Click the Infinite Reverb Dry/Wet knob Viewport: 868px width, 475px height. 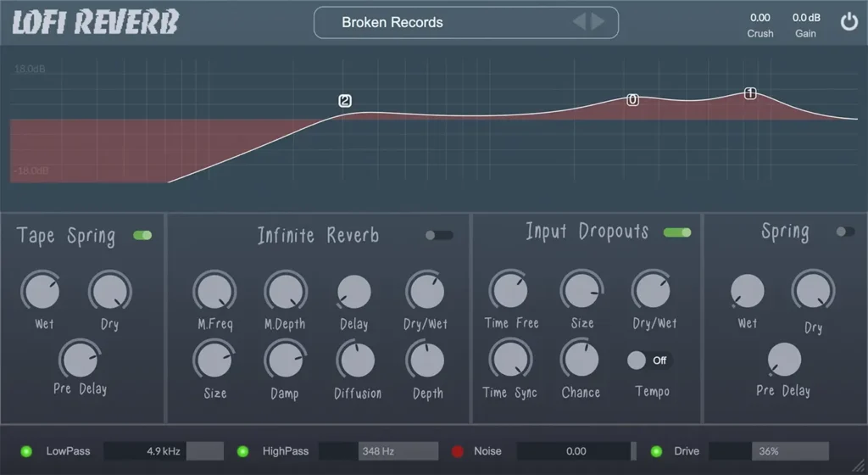[426, 291]
